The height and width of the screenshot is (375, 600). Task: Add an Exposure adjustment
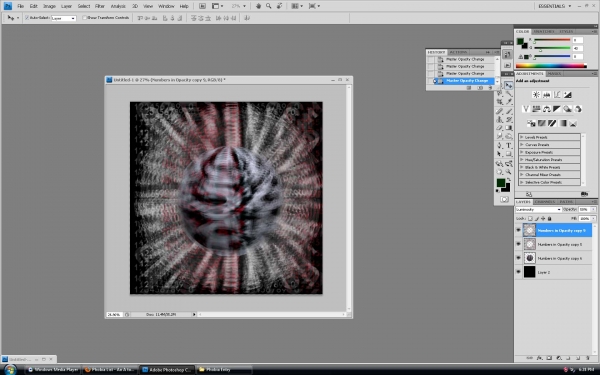click(x=567, y=95)
